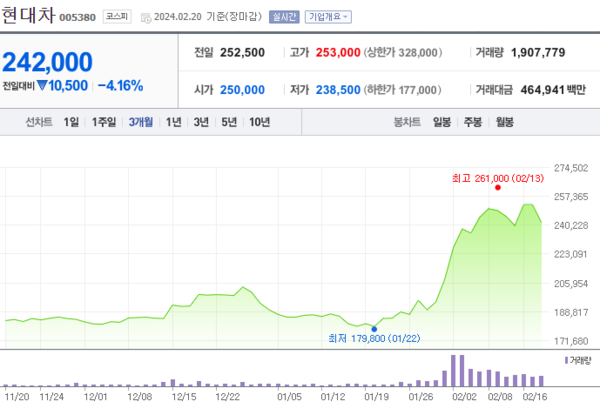
Task: Select the 1일 line chart tab
Action: click(71, 122)
